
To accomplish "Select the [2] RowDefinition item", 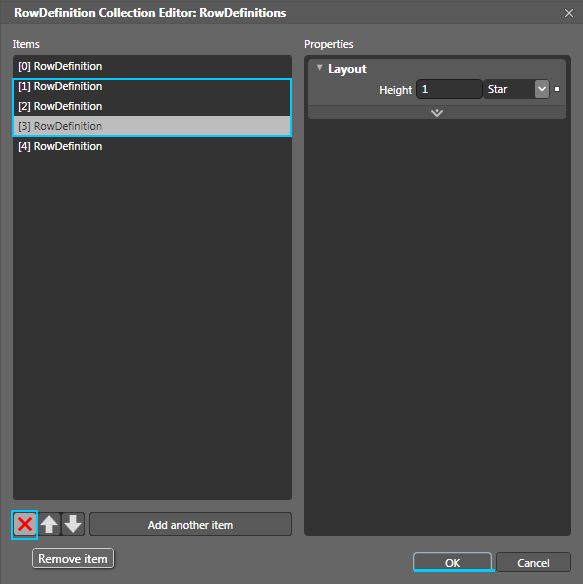I will point(152,106).
